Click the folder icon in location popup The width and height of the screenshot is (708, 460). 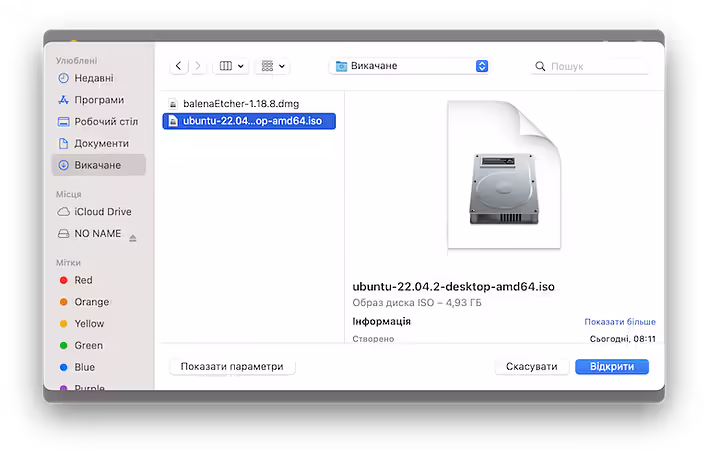341,66
